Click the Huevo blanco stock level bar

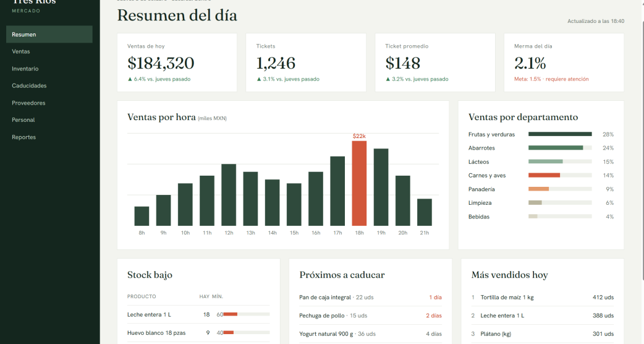coord(247,332)
